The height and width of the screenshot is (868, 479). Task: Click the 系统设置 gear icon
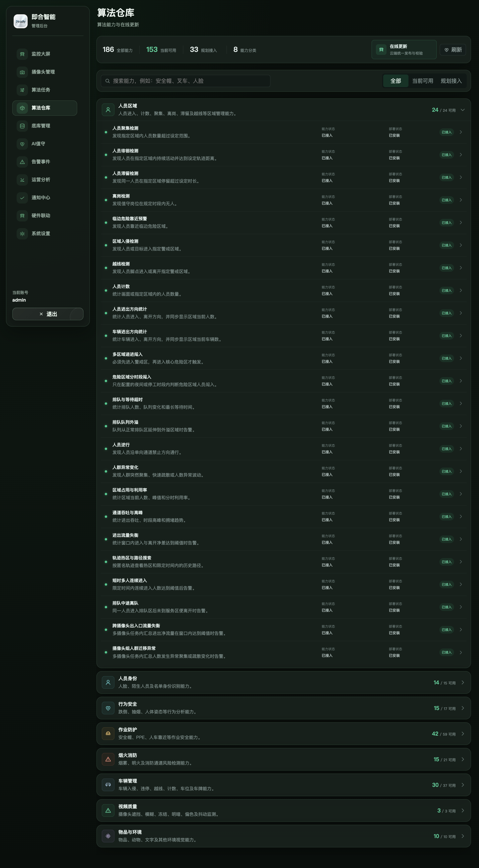click(22, 233)
